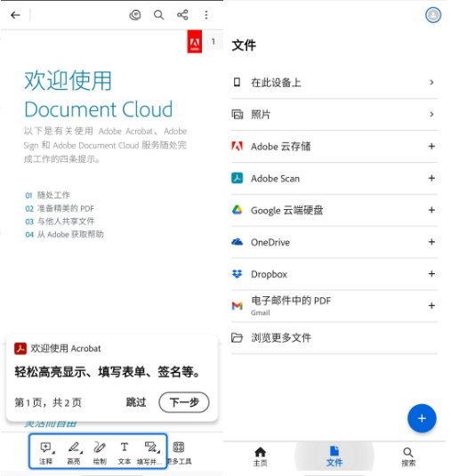
Task: Add OneDrive with plus icon
Action: click(x=431, y=242)
